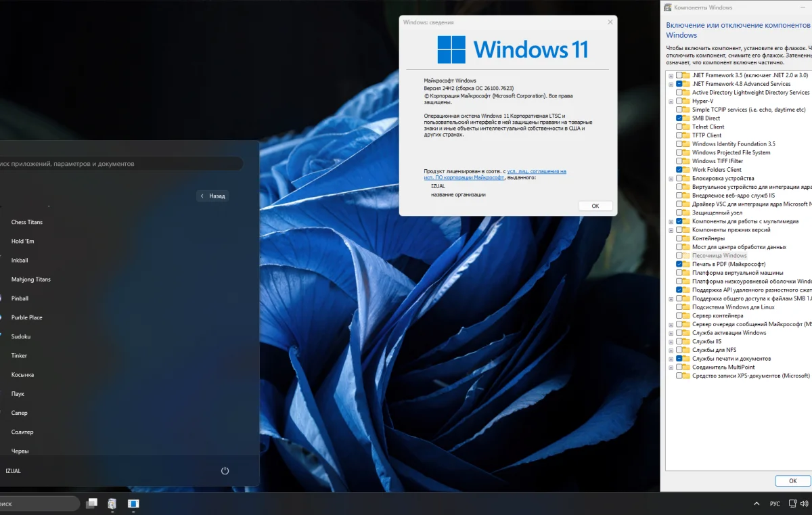Disable the Work Folders Client checkbox
The width and height of the screenshot is (812, 515).
[679, 170]
